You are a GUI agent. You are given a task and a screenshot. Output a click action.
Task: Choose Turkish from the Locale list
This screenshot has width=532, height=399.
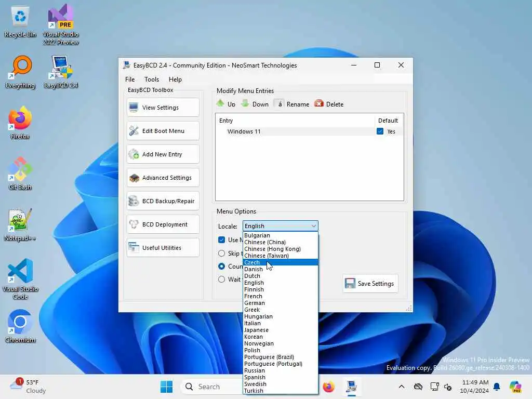[280, 391]
